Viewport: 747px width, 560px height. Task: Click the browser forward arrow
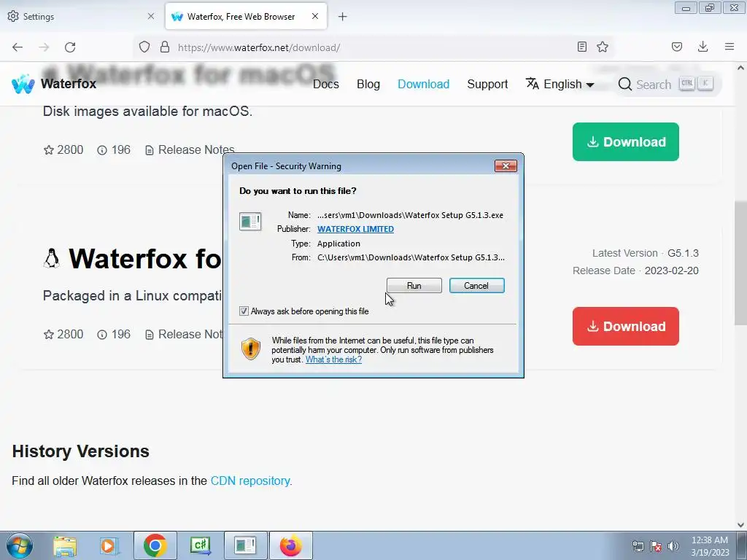[x=44, y=47]
